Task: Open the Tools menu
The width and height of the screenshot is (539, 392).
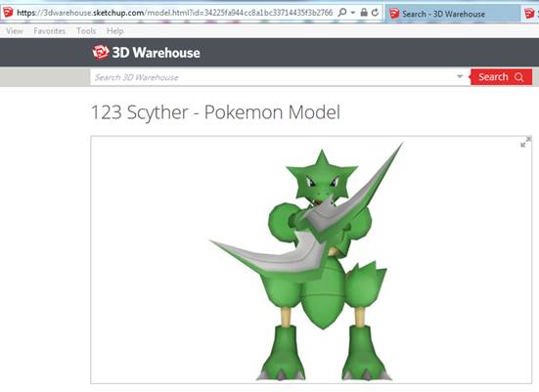Action: (86, 31)
